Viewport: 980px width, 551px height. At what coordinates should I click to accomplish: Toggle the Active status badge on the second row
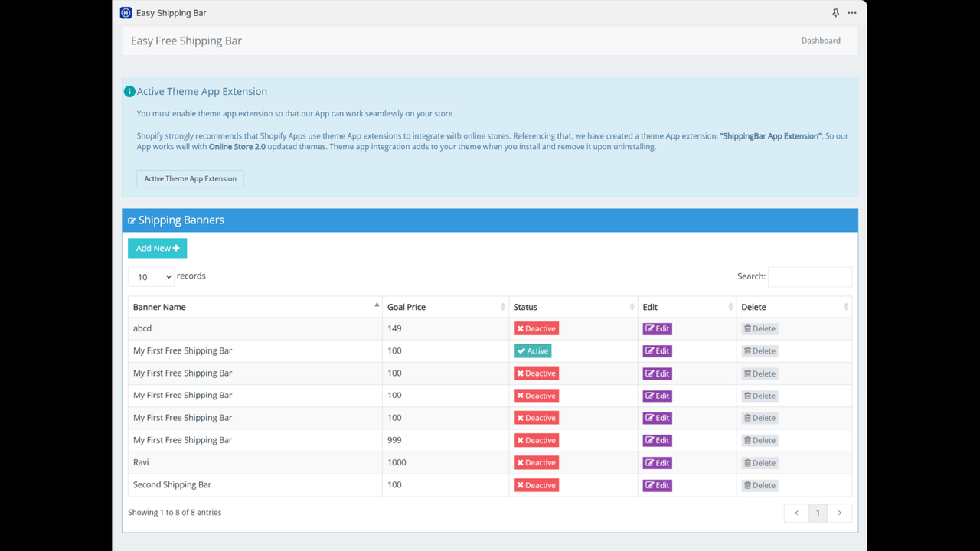coord(532,350)
